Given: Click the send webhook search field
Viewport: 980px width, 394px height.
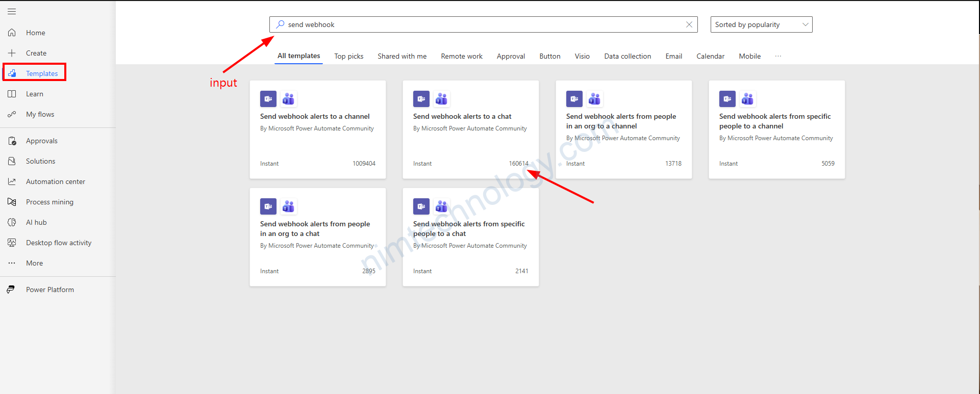Looking at the screenshot, I should coord(480,24).
